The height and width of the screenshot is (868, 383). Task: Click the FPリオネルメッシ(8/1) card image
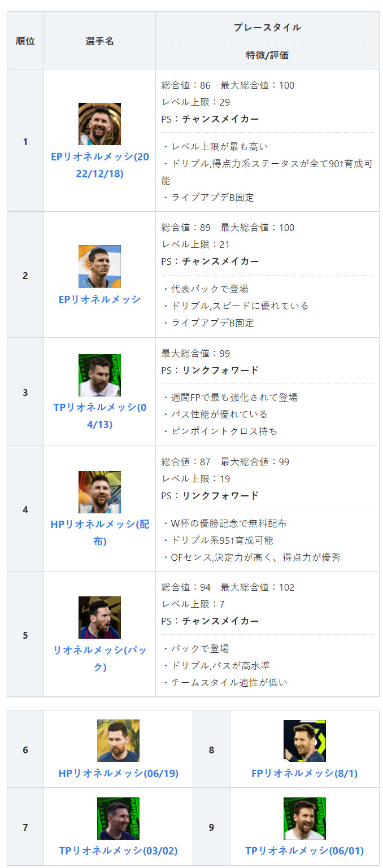304,740
